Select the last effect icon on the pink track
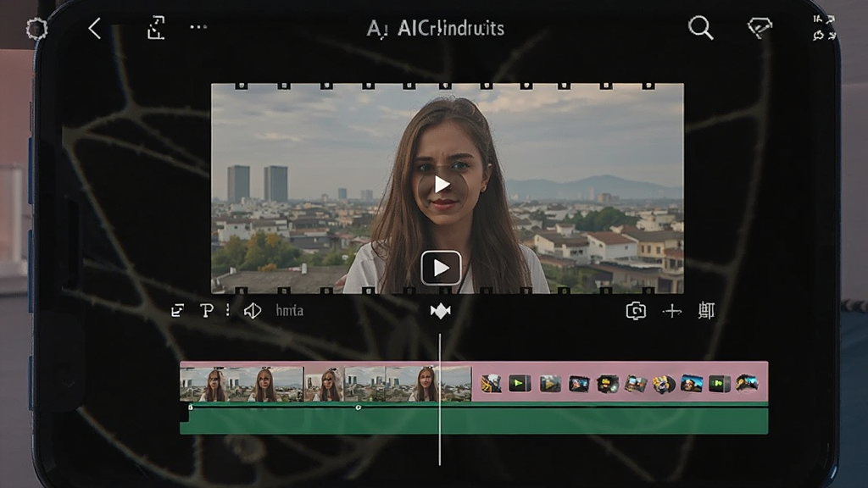The height and width of the screenshot is (488, 868). point(746,383)
